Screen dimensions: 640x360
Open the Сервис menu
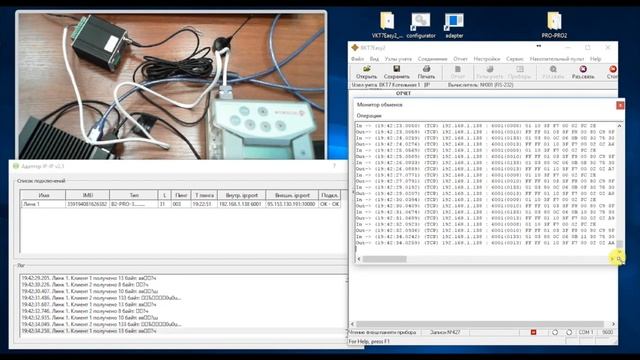[515, 59]
